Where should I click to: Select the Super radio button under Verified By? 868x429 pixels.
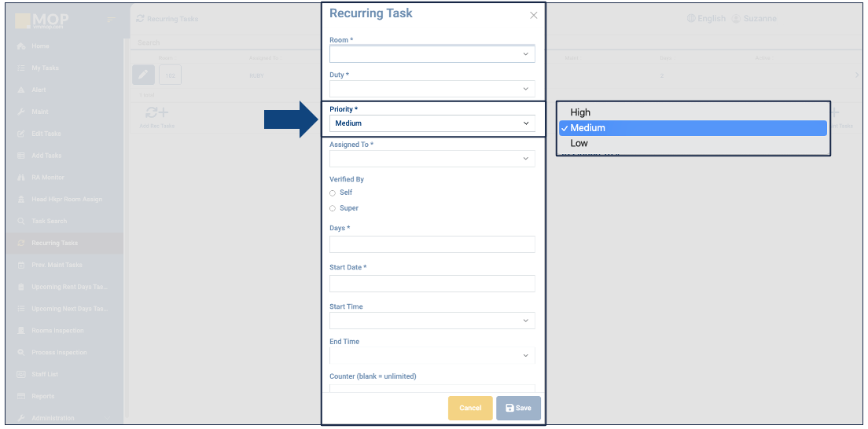pos(333,208)
